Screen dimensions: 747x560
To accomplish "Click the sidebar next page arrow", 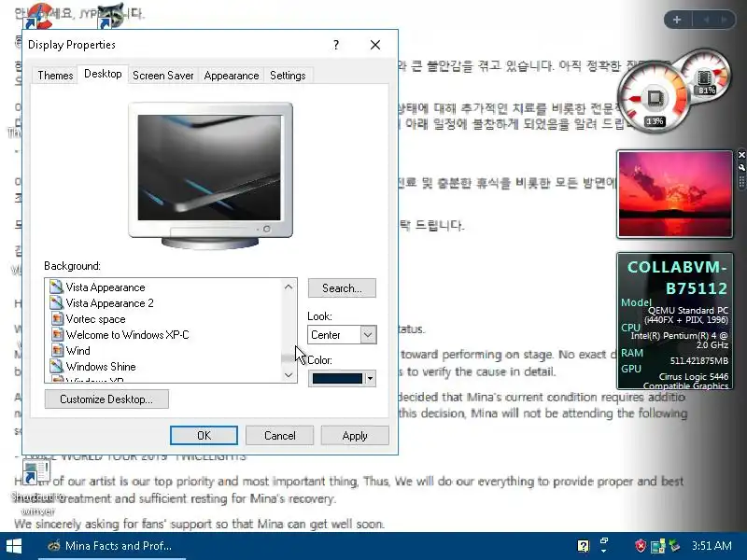I will click(725, 20).
